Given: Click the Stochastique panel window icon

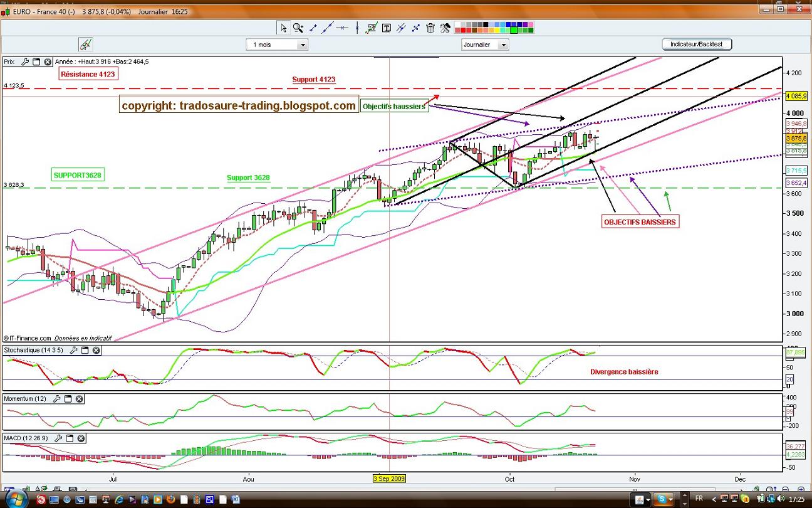Looking at the screenshot, I should pos(85,350).
